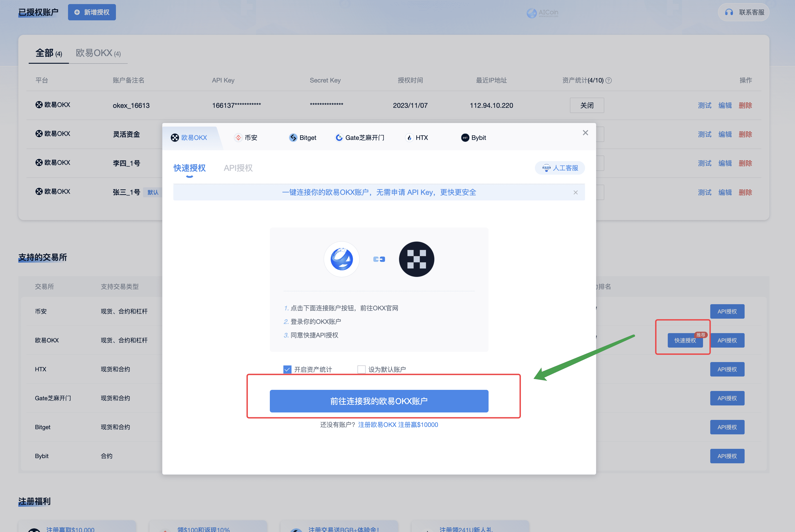
Task: Select Gate芝麻开门 exchange tab in dialog
Action: (x=360, y=138)
